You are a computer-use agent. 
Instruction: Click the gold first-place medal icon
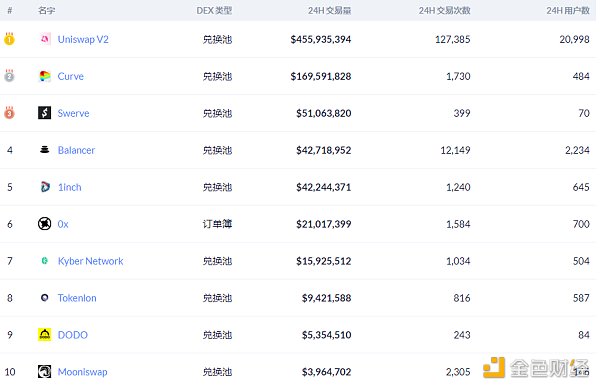click(x=9, y=38)
